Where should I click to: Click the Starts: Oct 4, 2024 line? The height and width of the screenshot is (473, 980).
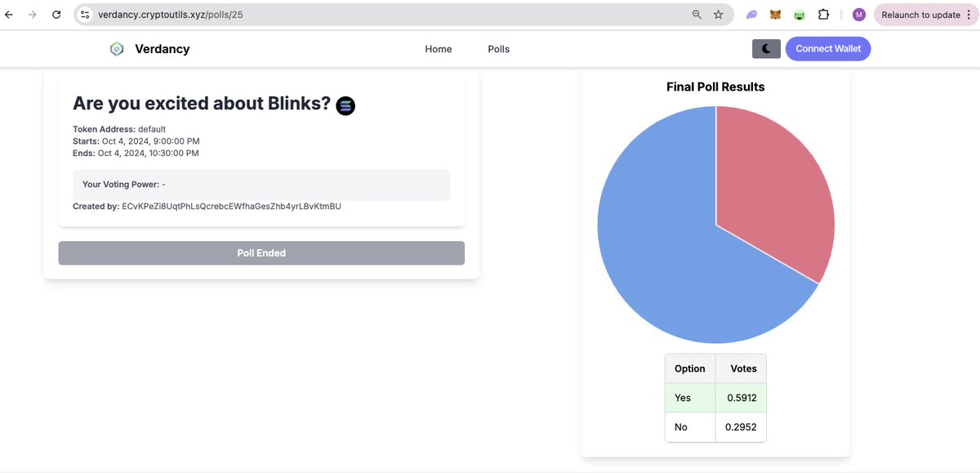click(x=136, y=141)
